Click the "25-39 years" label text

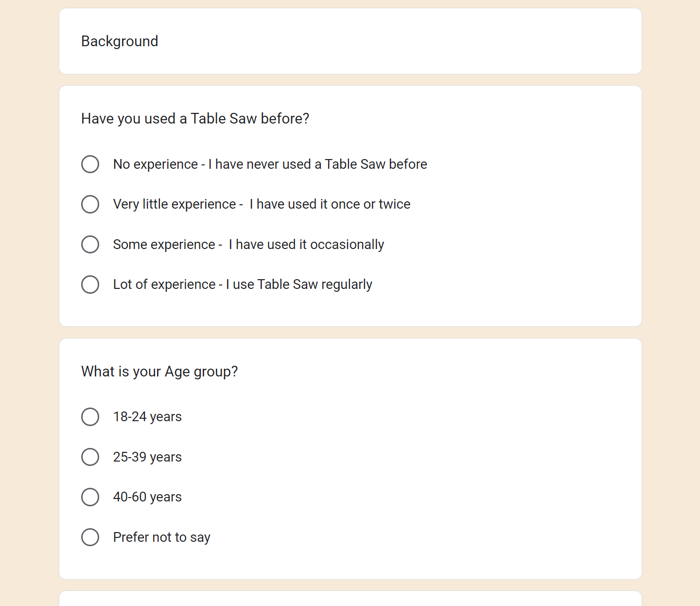147,457
